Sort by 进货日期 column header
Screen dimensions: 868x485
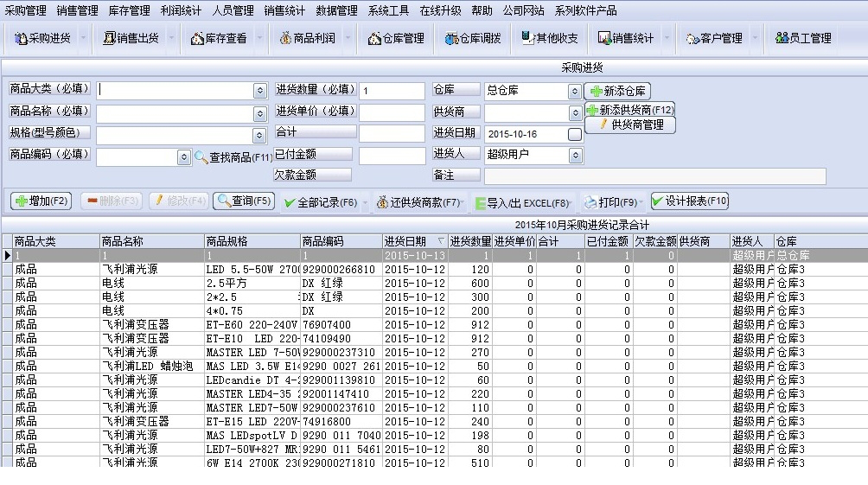[x=415, y=241]
